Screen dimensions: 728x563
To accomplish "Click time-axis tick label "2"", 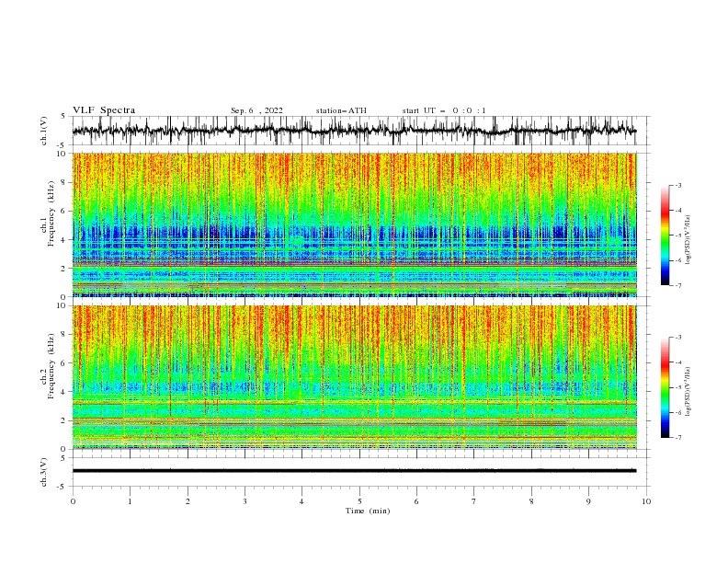I will click(188, 501).
